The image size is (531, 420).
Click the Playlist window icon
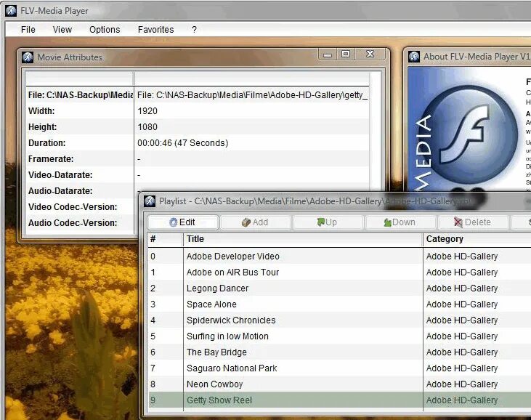tap(150, 201)
